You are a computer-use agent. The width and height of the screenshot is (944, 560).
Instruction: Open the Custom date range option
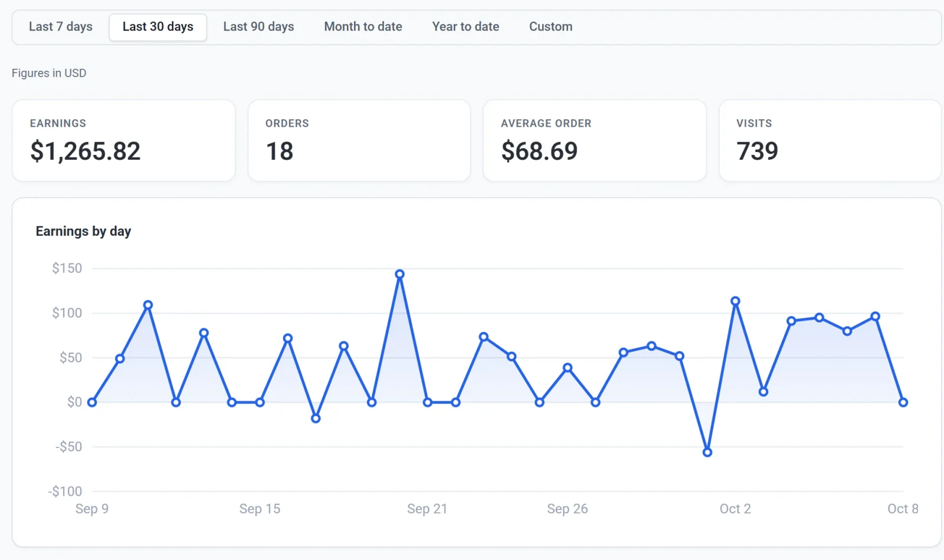550,27
